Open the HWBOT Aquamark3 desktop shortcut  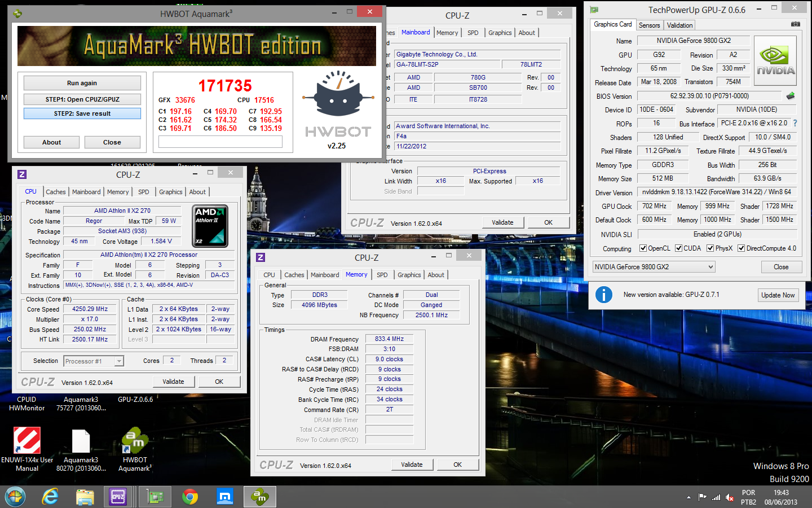click(135, 450)
